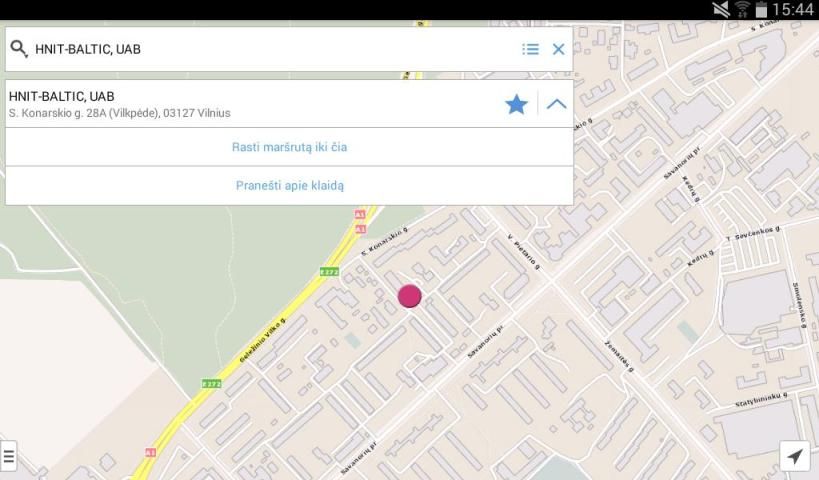Tap the magnifying glass search icon
819x480 pixels.
(x=19, y=49)
